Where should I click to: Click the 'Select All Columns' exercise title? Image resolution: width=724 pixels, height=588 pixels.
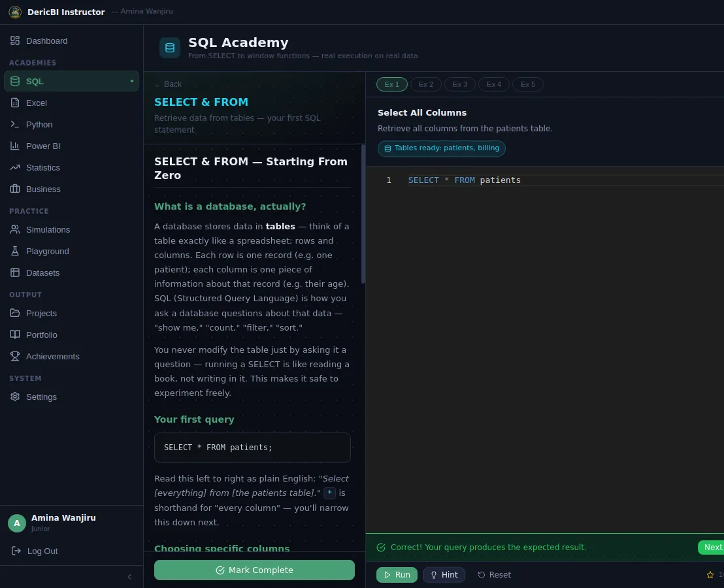(x=422, y=113)
